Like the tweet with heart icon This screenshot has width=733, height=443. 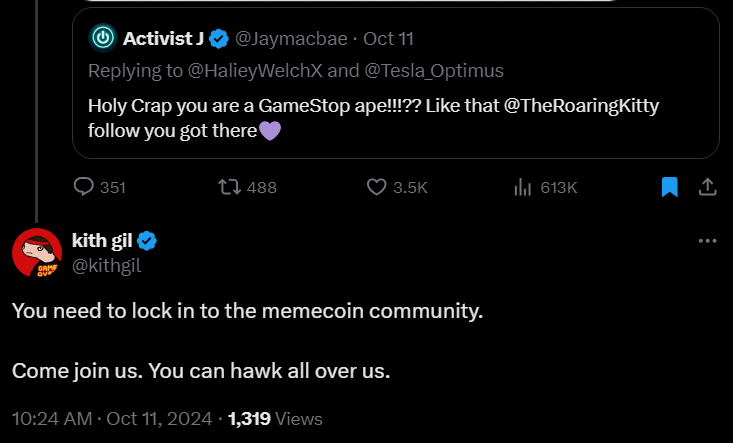[377, 187]
